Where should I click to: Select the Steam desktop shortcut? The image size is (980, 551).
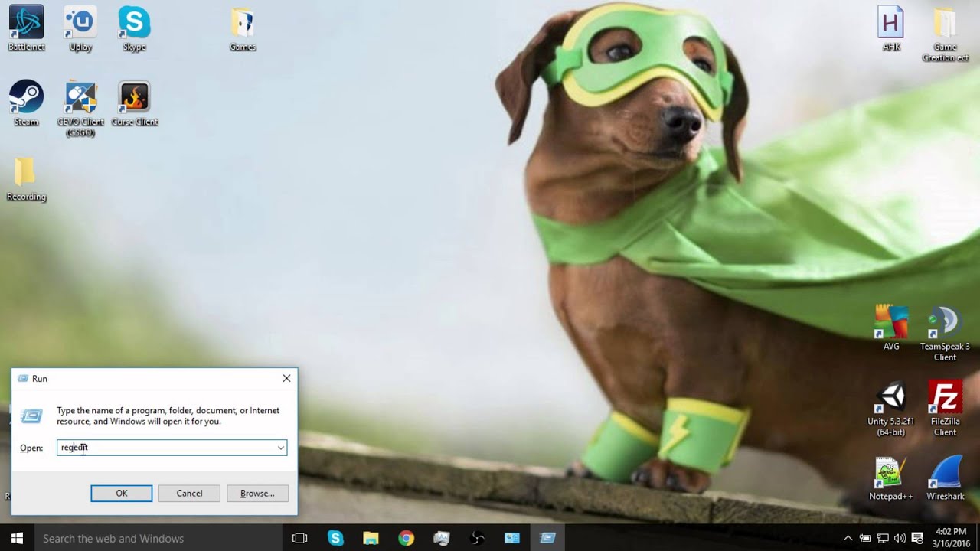[26, 103]
